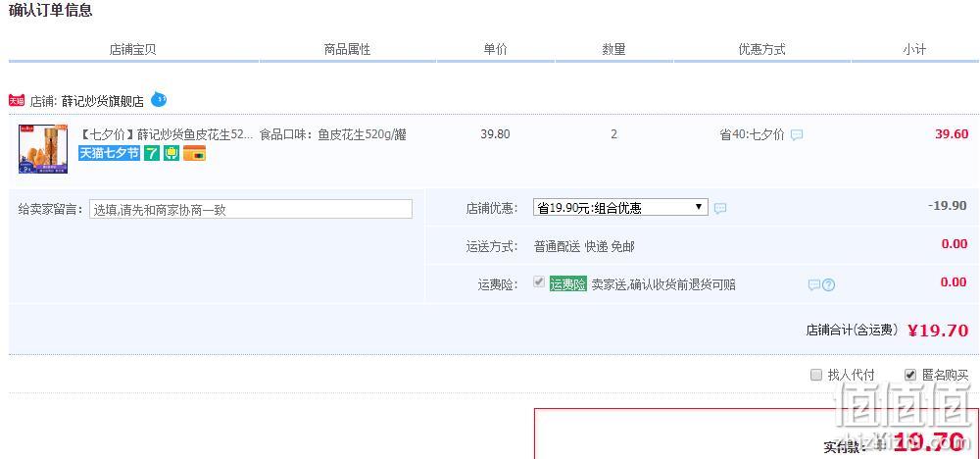Click the question mark help icon for 运费险
980x459 pixels.
[x=829, y=285]
